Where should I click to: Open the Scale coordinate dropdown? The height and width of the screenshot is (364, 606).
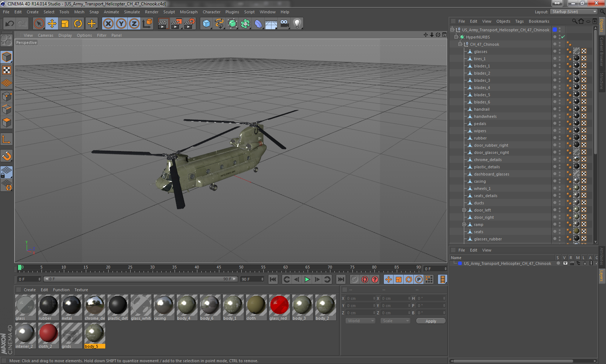click(395, 321)
